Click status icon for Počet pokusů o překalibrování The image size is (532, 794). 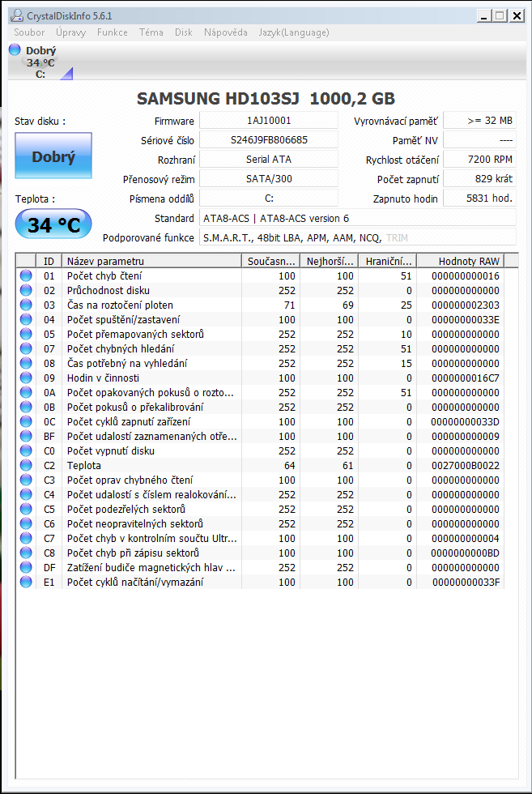[x=26, y=407]
